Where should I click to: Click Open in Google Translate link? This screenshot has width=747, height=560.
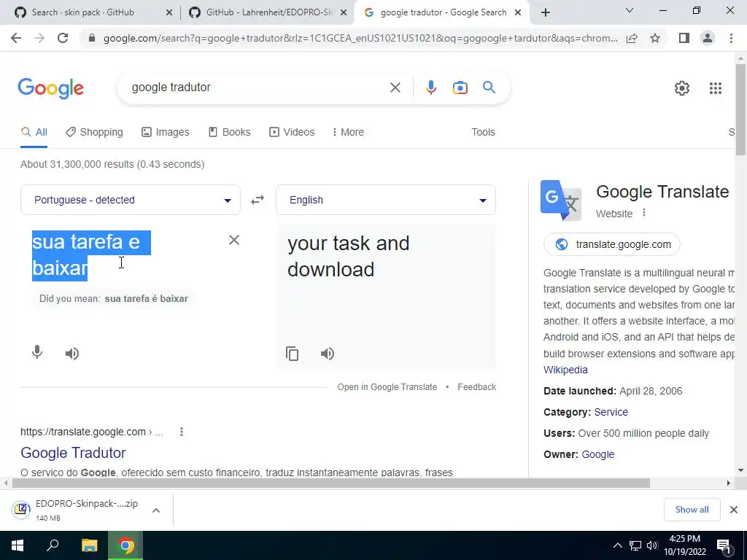[387, 387]
